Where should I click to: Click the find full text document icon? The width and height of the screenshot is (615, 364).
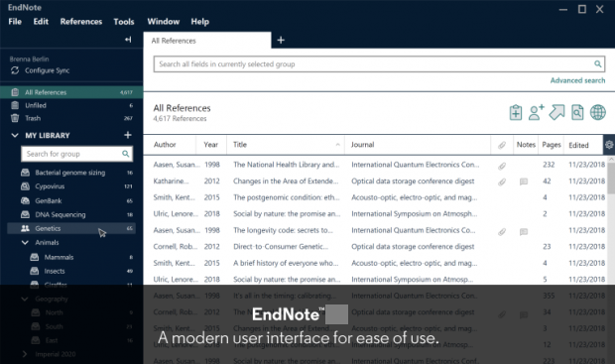pos(577,112)
